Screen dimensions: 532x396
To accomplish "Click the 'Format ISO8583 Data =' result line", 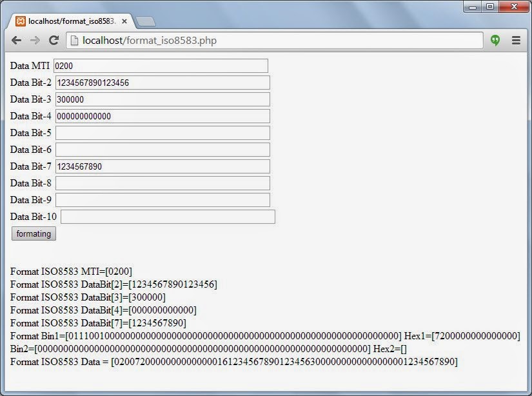I will pyautogui.click(x=234, y=362).
